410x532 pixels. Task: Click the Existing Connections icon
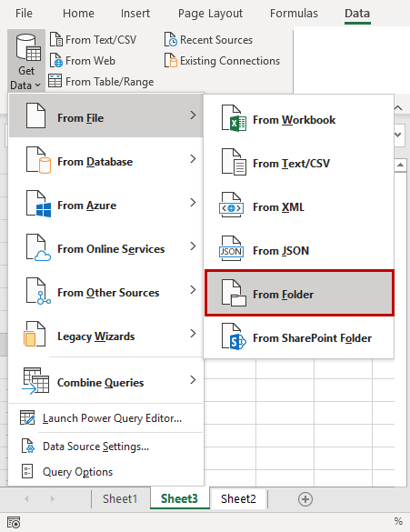point(171,61)
